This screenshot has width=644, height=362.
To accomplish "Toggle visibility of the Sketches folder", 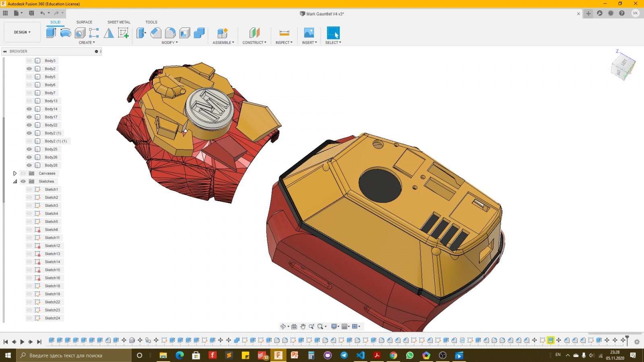I will click(23, 181).
